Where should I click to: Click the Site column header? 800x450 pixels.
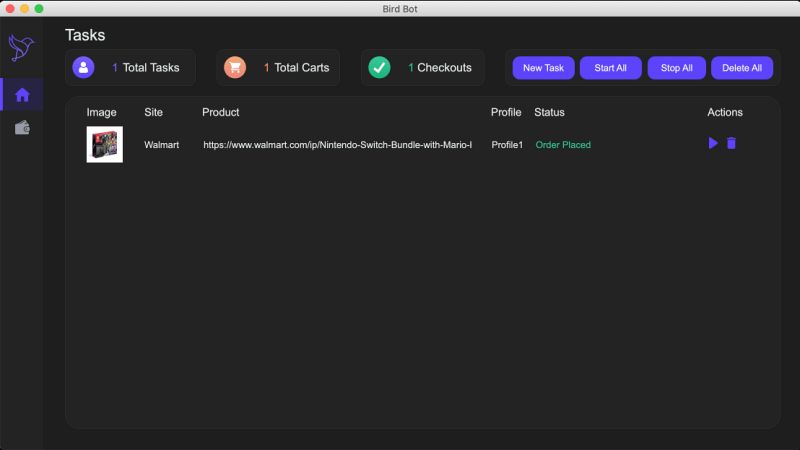pos(153,112)
